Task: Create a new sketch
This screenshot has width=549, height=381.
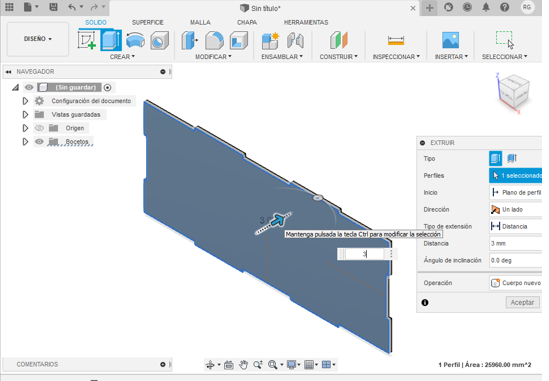Action: [86, 40]
